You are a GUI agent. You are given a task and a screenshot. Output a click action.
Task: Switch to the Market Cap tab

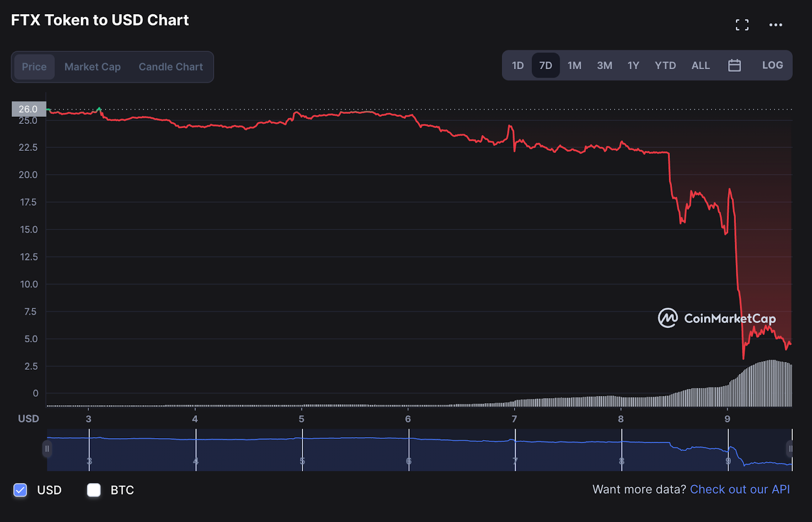(92, 67)
